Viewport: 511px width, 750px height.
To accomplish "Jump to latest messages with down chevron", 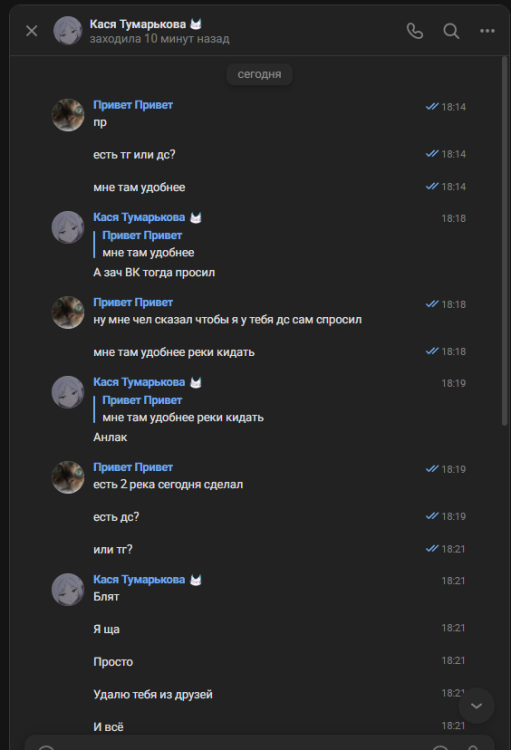I will (x=476, y=706).
